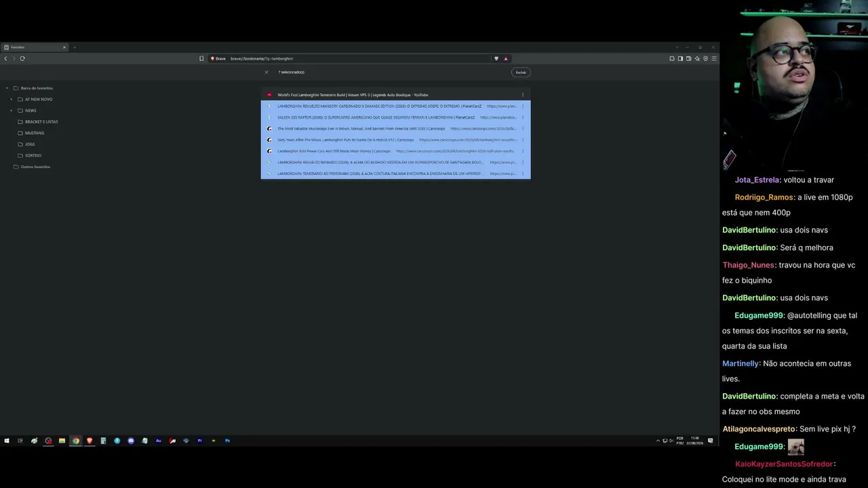
Task: Expand the AT NEW NOVO folder
Action: coord(11,99)
